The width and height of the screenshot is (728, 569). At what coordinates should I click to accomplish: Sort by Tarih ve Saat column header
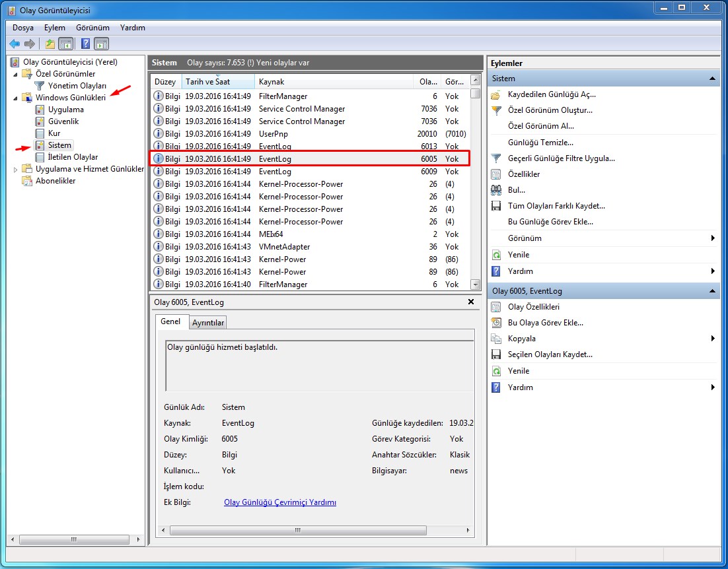coord(209,82)
